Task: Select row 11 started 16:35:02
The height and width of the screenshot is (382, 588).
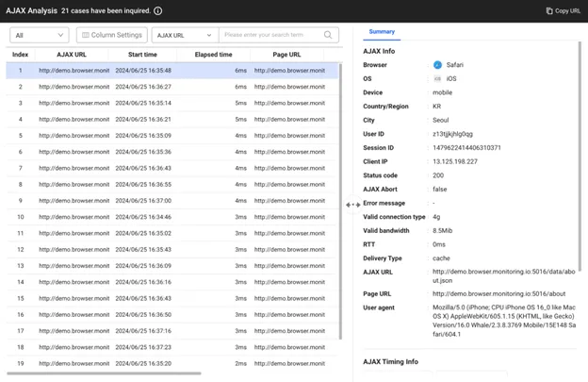Action: (x=171, y=233)
